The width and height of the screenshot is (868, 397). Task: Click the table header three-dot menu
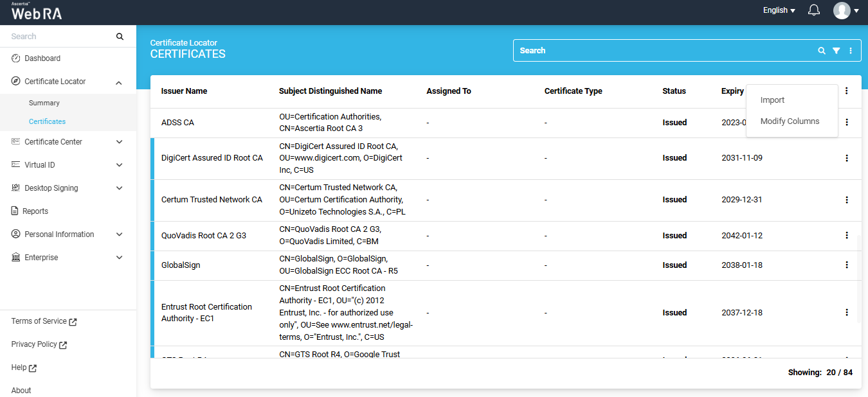pyautogui.click(x=846, y=91)
